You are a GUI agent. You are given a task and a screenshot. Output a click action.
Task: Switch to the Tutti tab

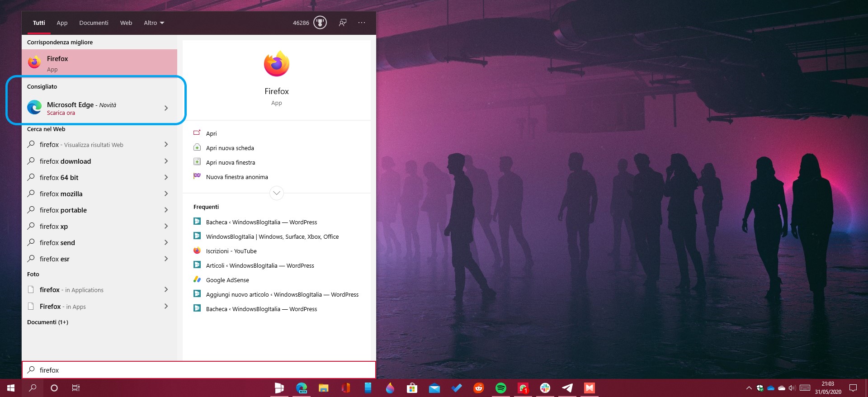pyautogui.click(x=39, y=23)
